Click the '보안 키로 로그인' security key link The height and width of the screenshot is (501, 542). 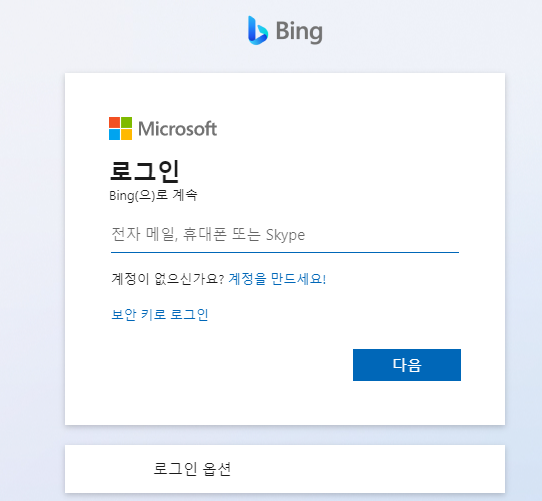(x=160, y=314)
